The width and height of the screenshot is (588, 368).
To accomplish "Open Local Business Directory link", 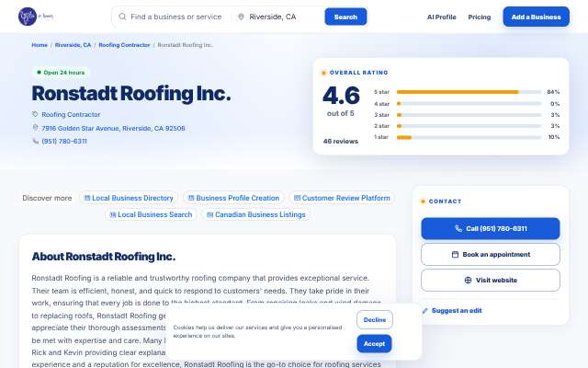I will point(129,198).
